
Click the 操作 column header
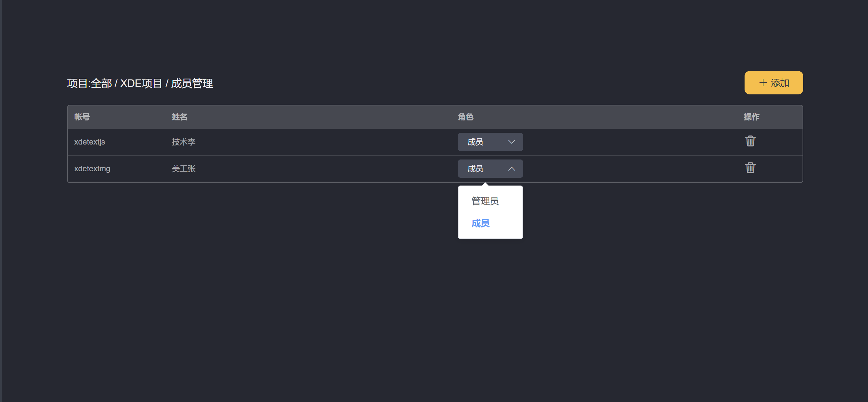tap(751, 117)
